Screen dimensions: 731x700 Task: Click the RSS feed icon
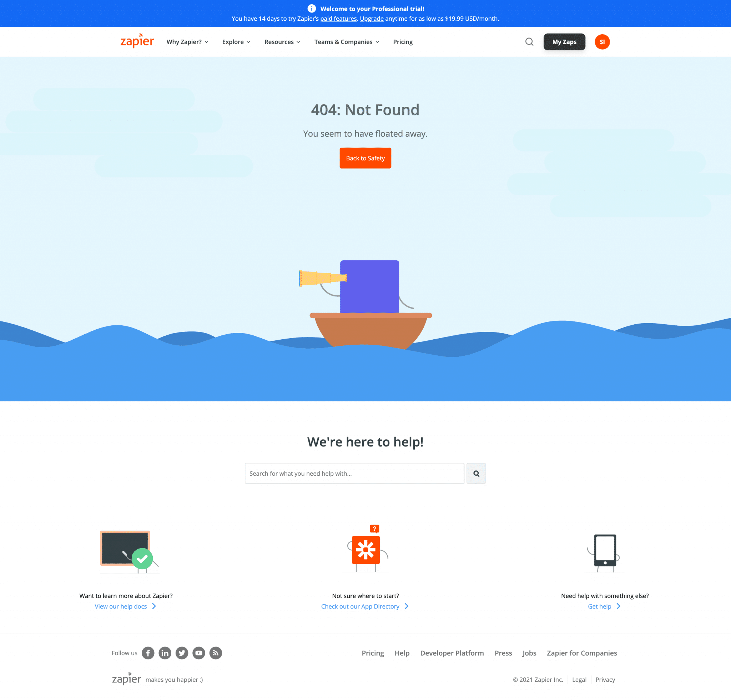pos(215,653)
